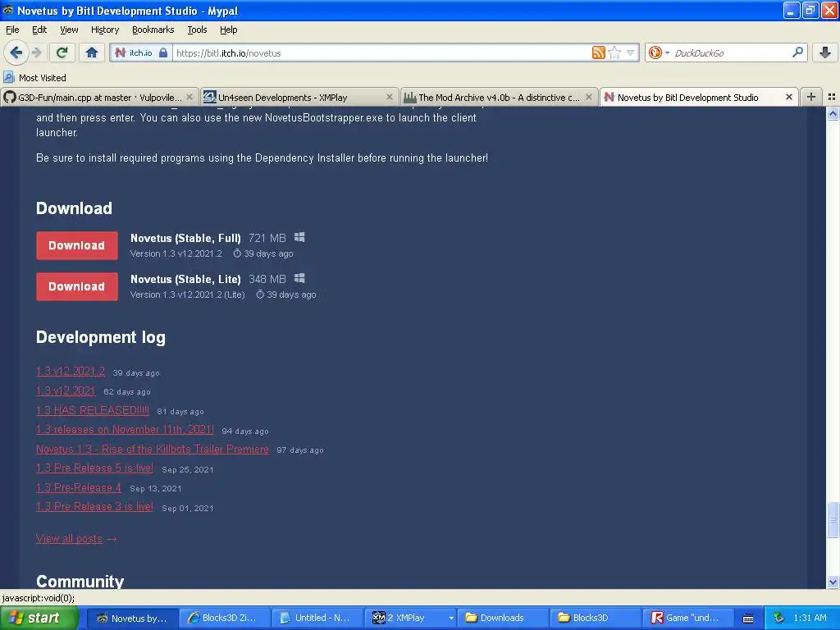Click the scrollbar up arrow

pos(833,113)
